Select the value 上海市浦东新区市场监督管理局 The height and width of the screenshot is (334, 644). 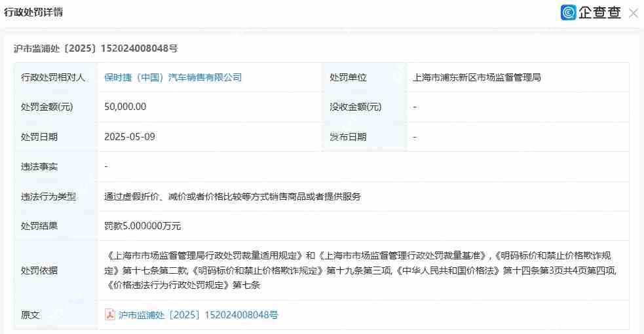(x=476, y=77)
